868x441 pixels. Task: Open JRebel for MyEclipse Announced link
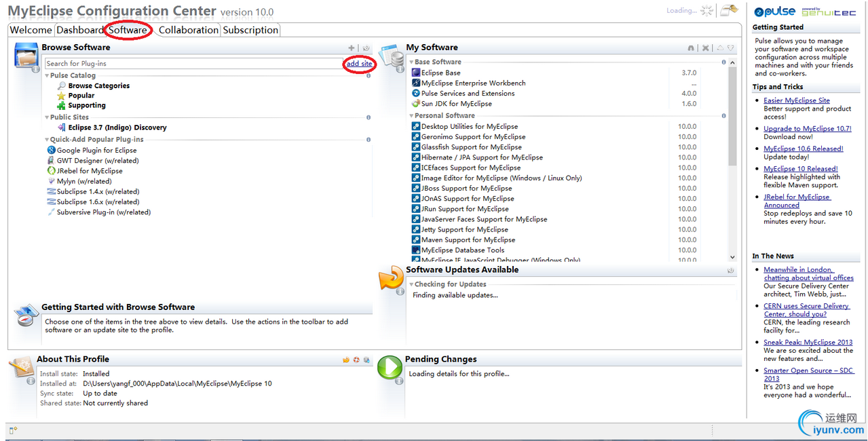797,201
